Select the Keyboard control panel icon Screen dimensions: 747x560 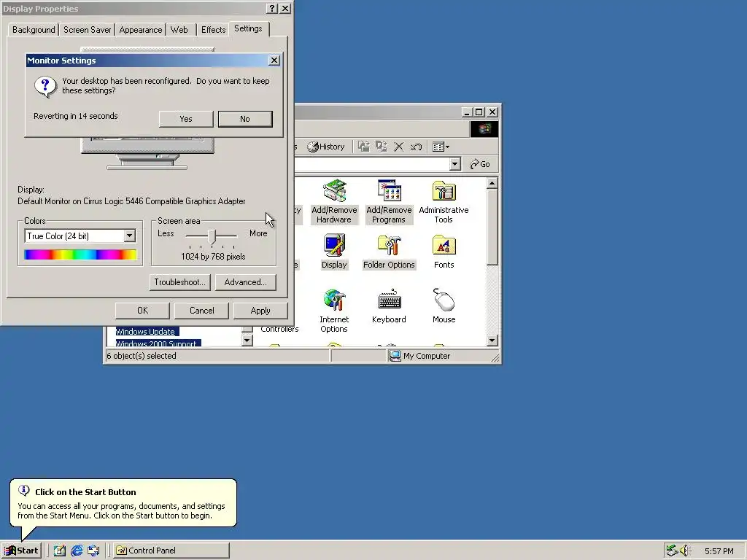click(x=389, y=306)
